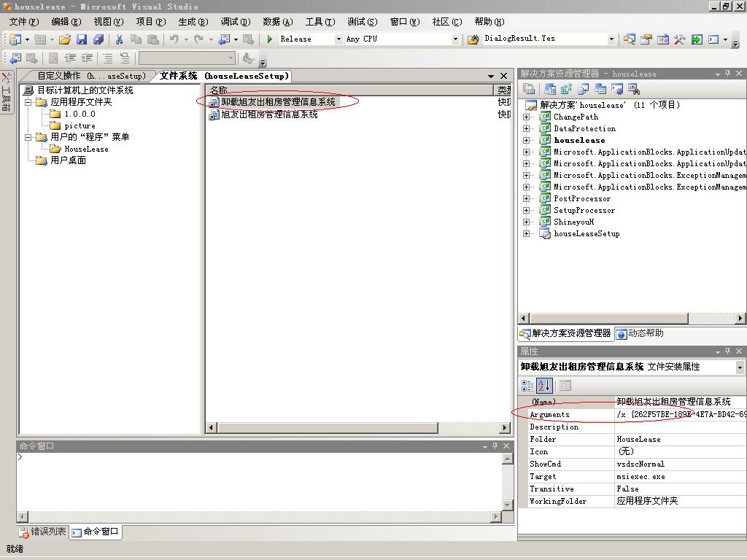The height and width of the screenshot is (560, 747).
Task: Open the Any CPU platform dropdown
Action: (x=455, y=39)
